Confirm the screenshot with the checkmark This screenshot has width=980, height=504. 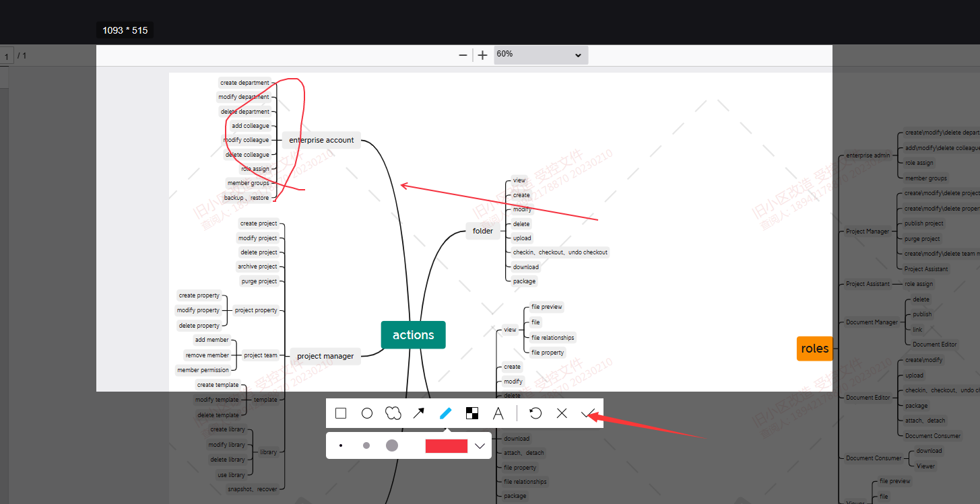coord(587,413)
